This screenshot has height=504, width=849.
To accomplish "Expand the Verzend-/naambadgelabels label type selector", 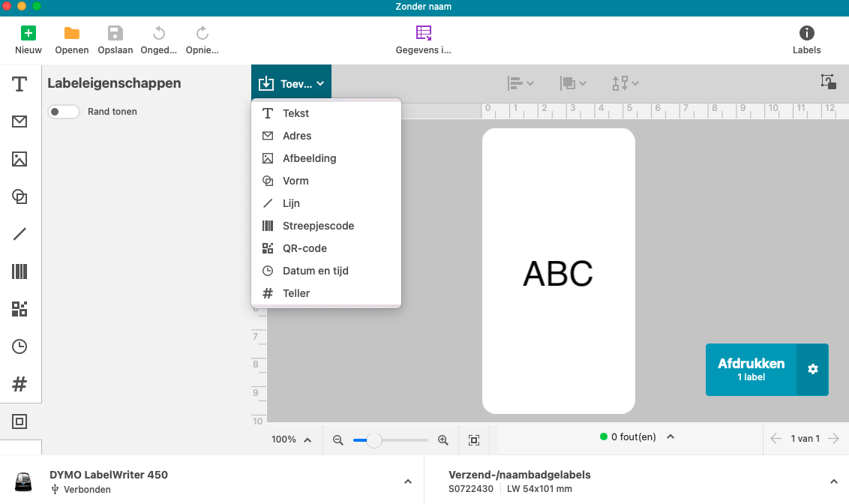I will pyautogui.click(x=833, y=481).
